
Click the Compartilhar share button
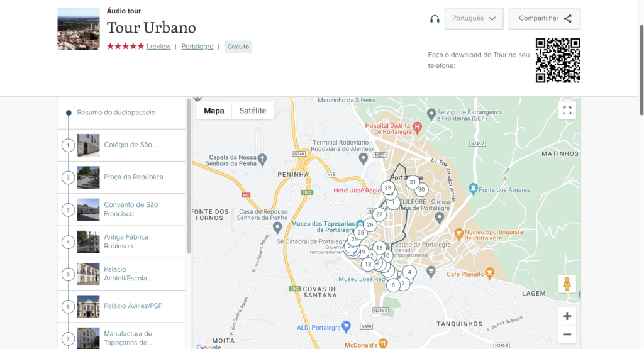point(544,18)
